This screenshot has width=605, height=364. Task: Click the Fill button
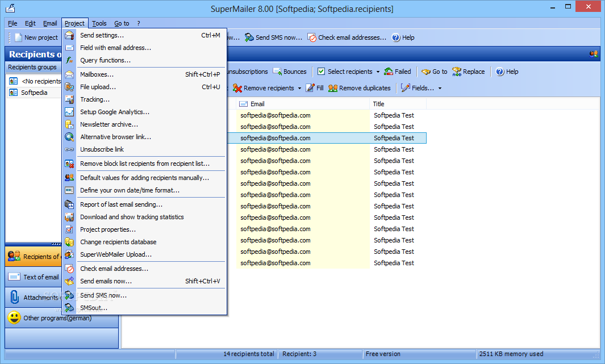coord(315,88)
